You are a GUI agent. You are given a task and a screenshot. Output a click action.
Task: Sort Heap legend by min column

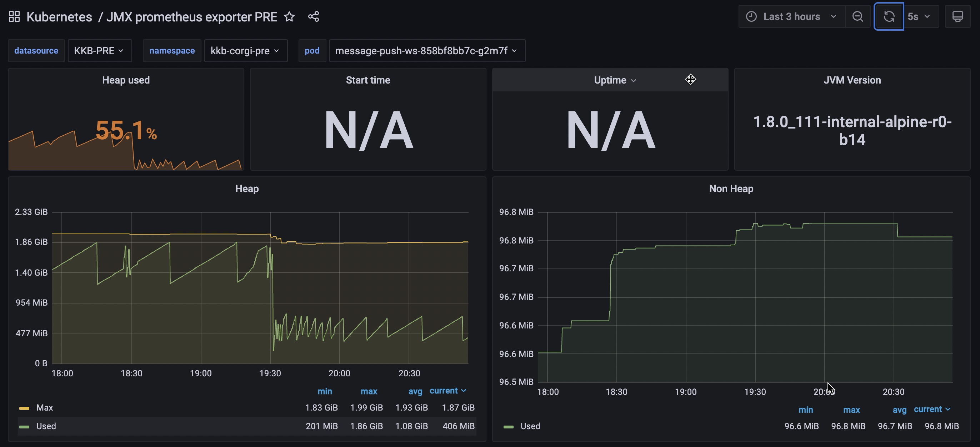point(325,391)
